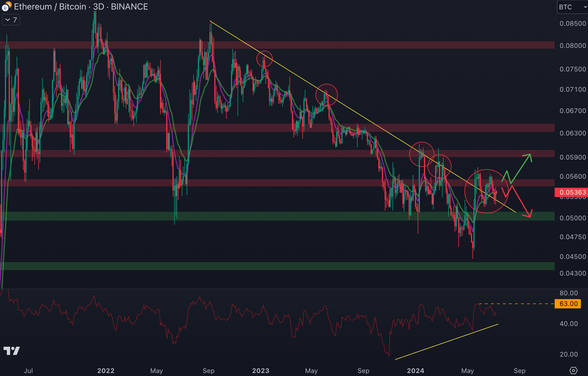This screenshot has width=588, height=376.
Task: Click the red downward arrow drawing
Action: [521, 201]
